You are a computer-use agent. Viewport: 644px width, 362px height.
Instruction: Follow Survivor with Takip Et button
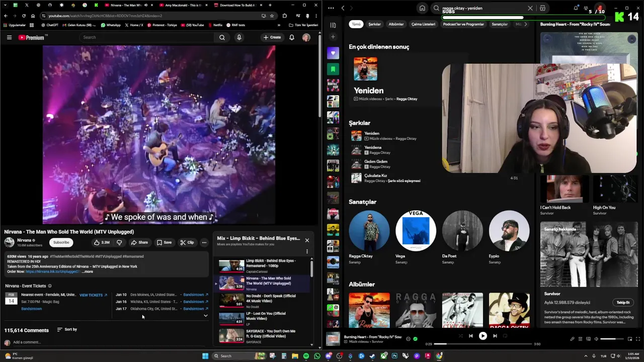pyautogui.click(x=623, y=303)
